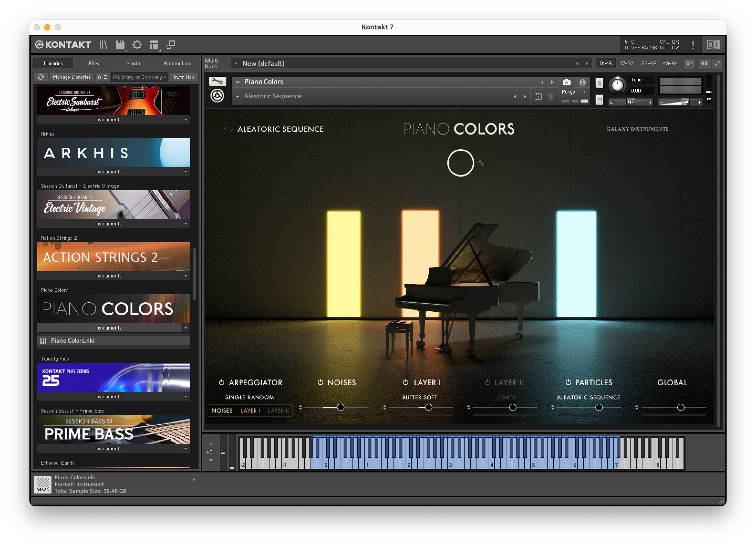Click the A-Z sort button
This screenshot has width=756, height=545.
102,77
